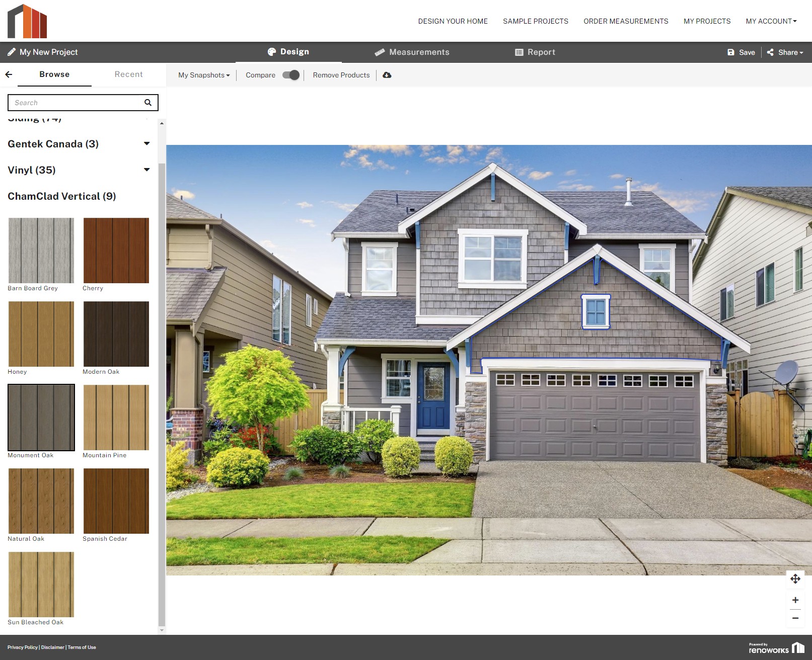Viewport: 812px width, 660px height.
Task: Zoom out with the minus icon
Action: point(795,618)
